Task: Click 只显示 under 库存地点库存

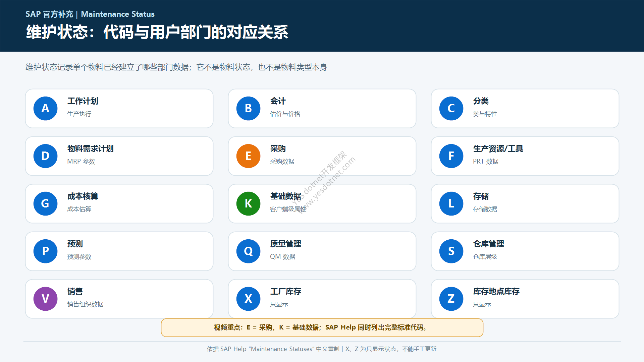Action: [x=482, y=304]
